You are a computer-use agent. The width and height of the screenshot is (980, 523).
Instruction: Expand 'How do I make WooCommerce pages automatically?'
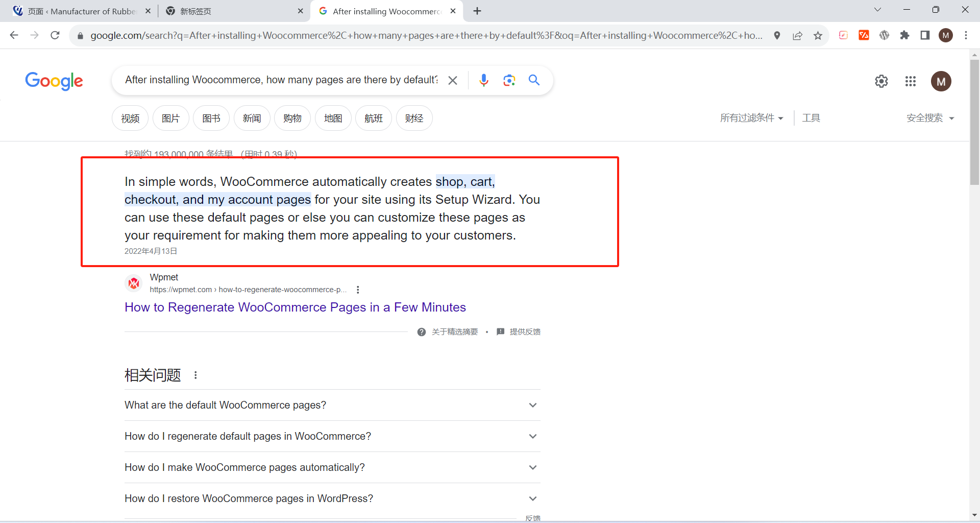(332, 467)
